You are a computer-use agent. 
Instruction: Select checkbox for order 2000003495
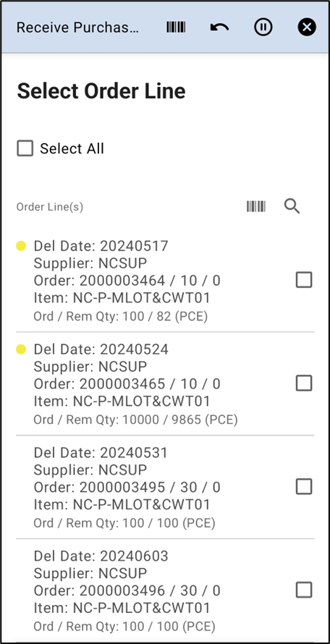pos(304,487)
